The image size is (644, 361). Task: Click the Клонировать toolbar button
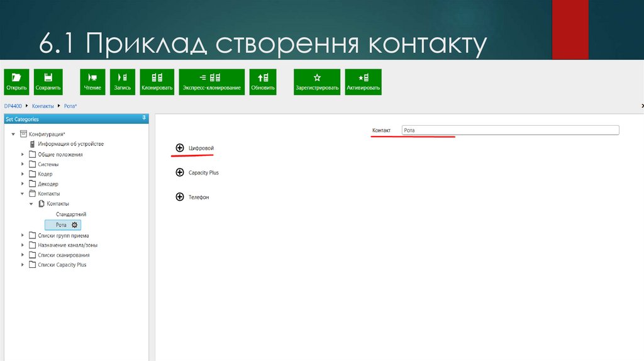click(x=157, y=82)
